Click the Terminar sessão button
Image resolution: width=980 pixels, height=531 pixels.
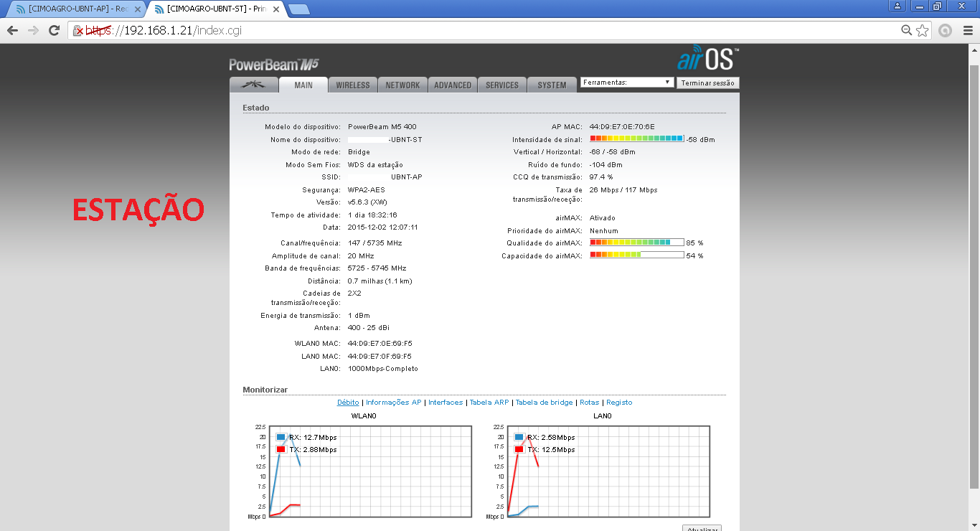coord(708,83)
